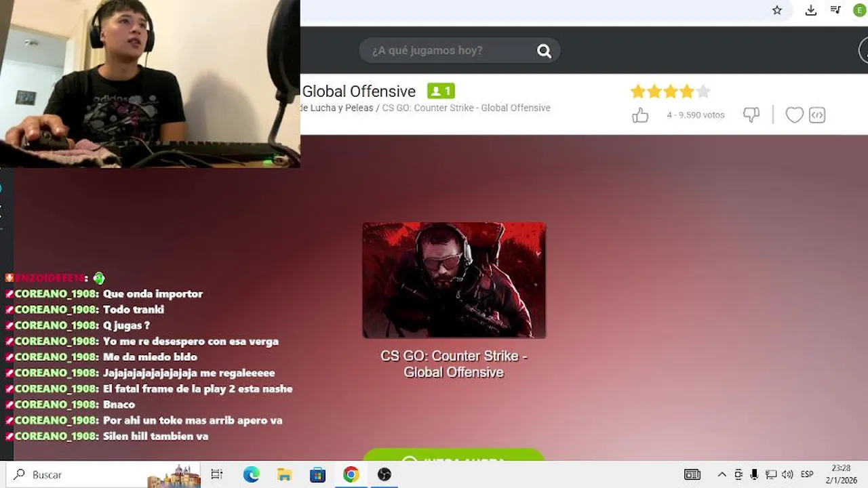Rate the game with the third yellow star

[x=671, y=91]
